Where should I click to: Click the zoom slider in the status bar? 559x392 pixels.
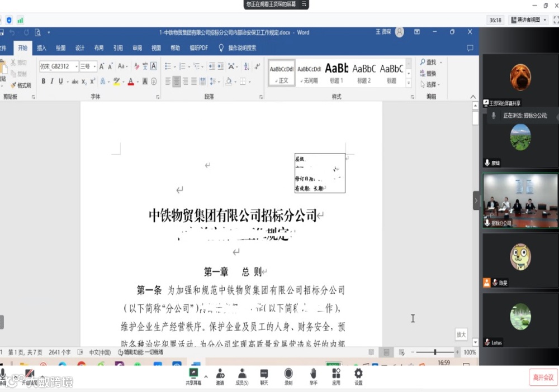coord(435,352)
